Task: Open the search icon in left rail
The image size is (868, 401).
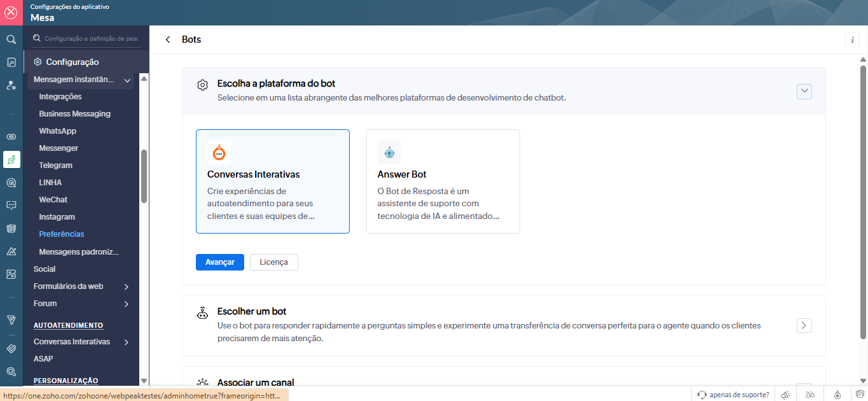Action: (x=11, y=39)
